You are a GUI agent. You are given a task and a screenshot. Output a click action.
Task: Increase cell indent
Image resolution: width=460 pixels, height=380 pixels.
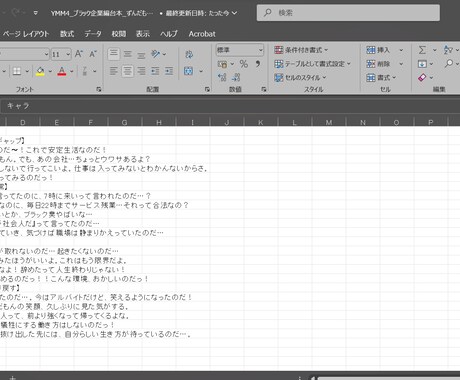click(169, 71)
